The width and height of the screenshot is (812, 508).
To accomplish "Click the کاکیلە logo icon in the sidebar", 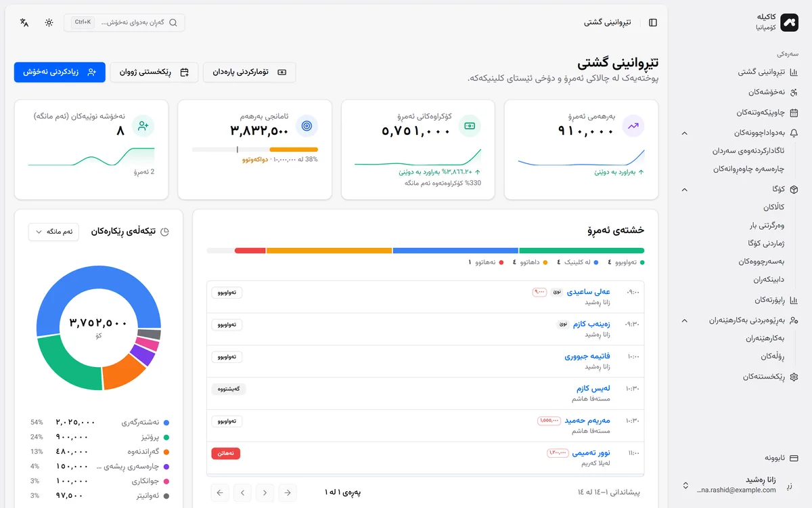I will tap(790, 22).
